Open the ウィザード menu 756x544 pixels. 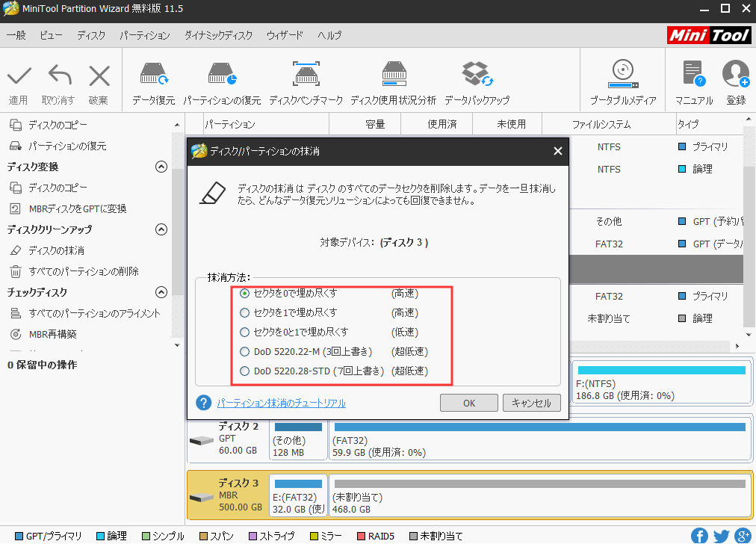285,34
